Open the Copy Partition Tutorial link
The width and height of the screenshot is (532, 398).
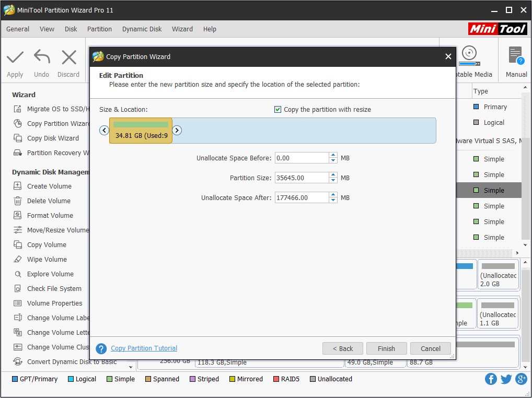coord(144,348)
